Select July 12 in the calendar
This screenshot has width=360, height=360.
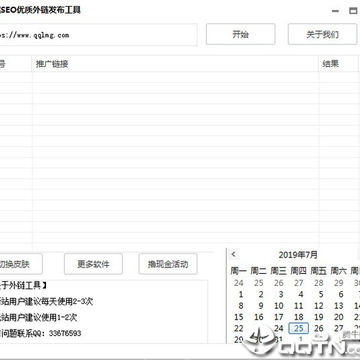pos(319,306)
